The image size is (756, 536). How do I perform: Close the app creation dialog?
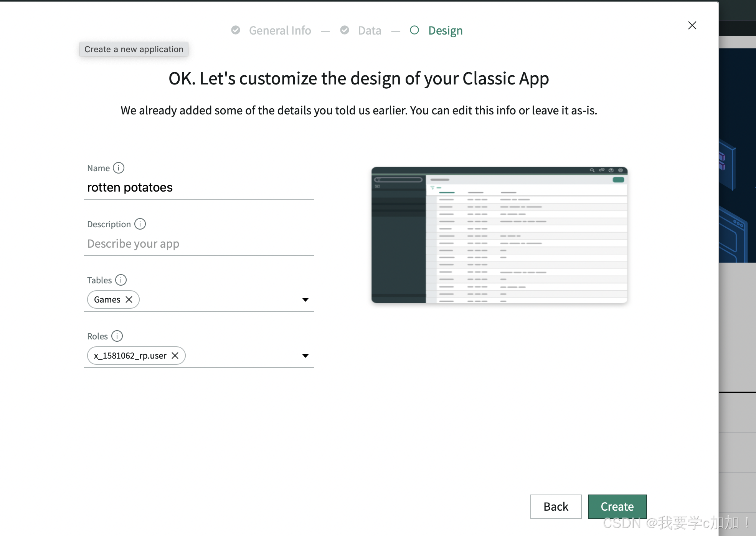[x=692, y=25]
